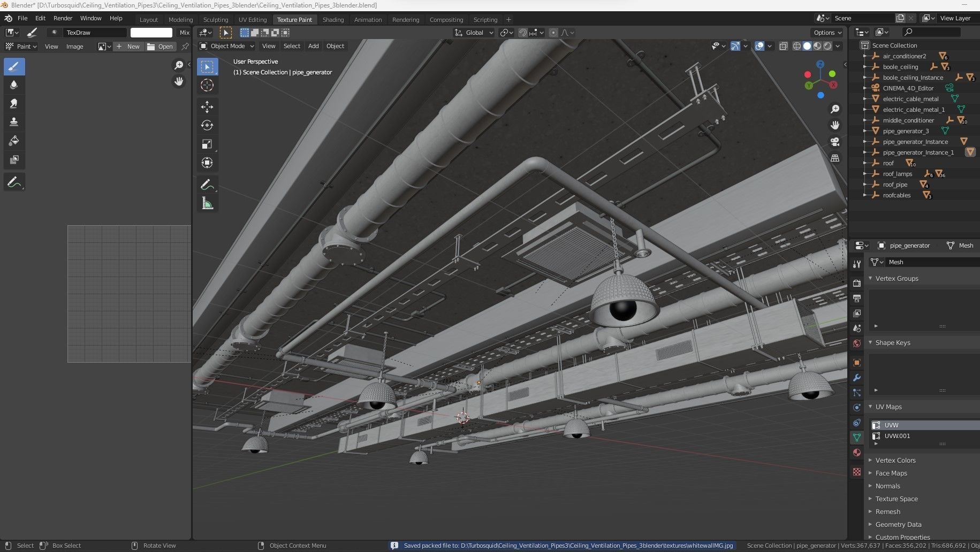The width and height of the screenshot is (980, 552).
Task: Expand the Vertex Colors panel
Action: (870, 460)
